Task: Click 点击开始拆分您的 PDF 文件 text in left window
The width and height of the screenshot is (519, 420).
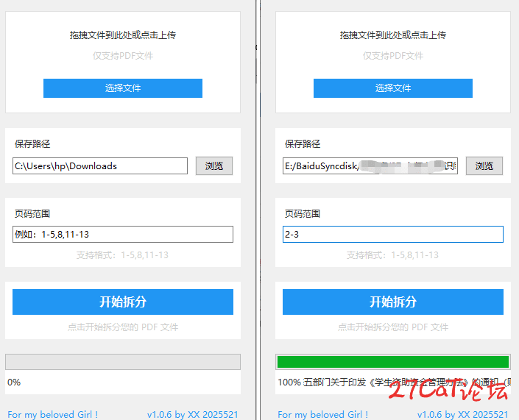Action: pyautogui.click(x=123, y=327)
